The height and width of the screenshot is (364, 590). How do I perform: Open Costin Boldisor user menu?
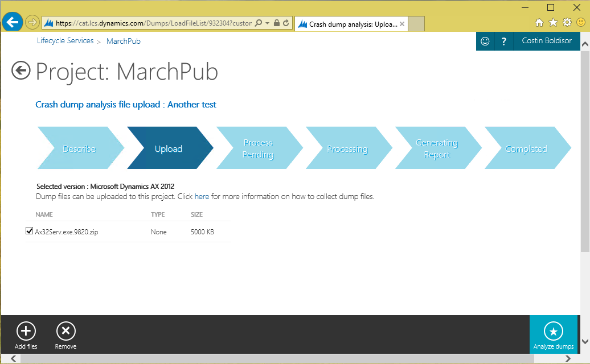[546, 41]
